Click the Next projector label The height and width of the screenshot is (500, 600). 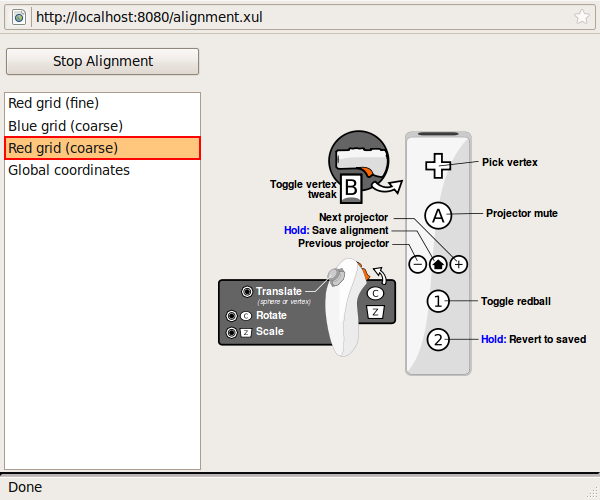click(354, 217)
